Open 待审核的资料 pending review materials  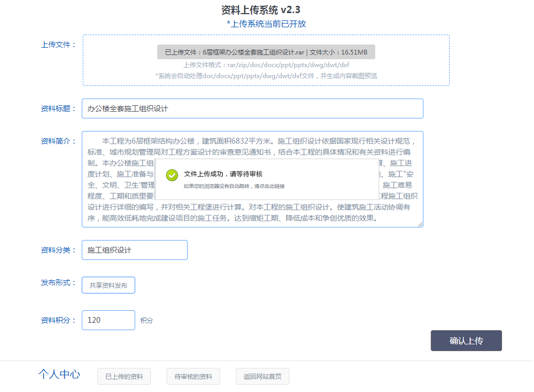point(193,376)
